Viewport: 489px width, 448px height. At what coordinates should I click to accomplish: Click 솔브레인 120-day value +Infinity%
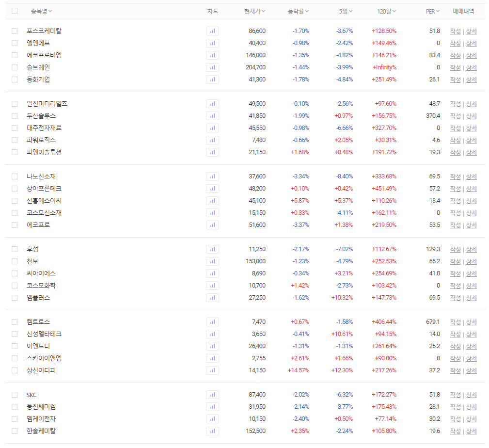[x=384, y=67]
